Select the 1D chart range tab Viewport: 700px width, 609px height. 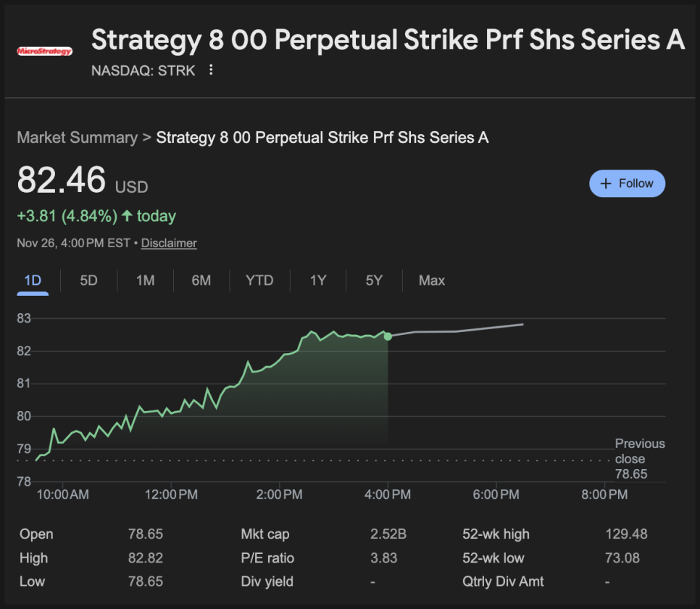33,281
